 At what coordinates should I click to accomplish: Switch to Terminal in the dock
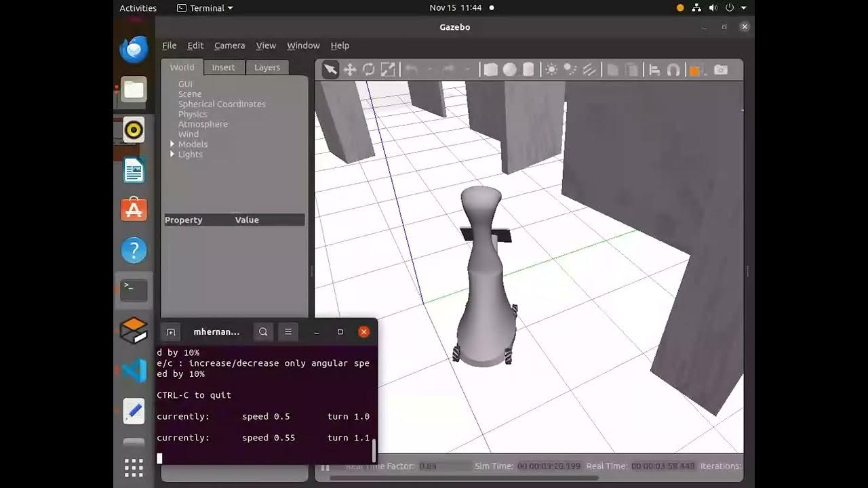point(134,290)
